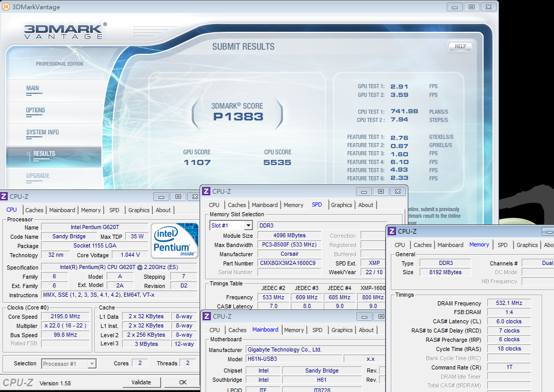Go to SYSTEM INFO in 3DMark sidebar
The height and width of the screenshot is (392, 554).
[43, 133]
